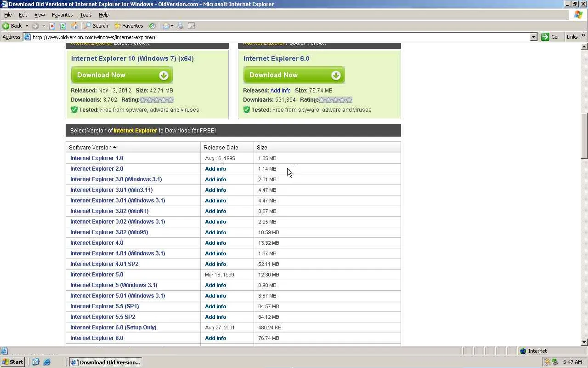Sort the table by the Software Version column

92,148
